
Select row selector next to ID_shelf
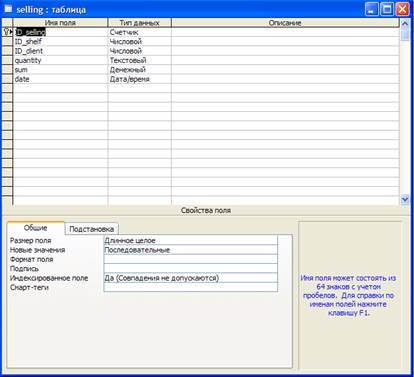7,41
